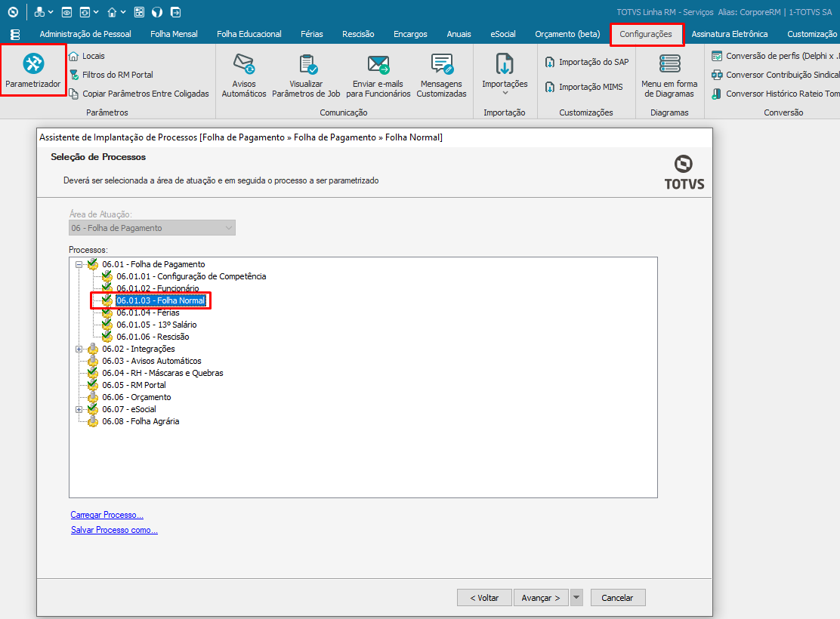
Task: Switch to the Anuais tab
Action: click(x=459, y=34)
